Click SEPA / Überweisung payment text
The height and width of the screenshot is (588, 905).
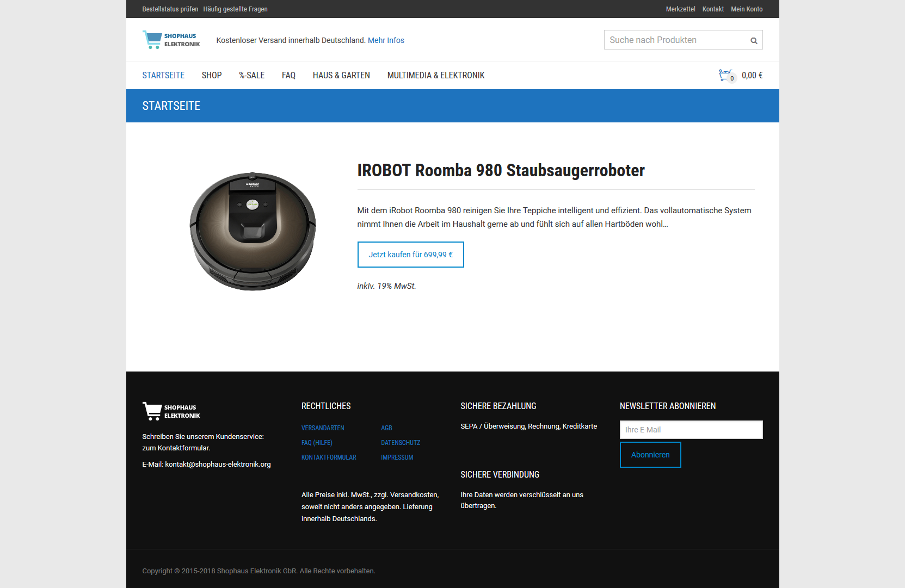point(529,426)
